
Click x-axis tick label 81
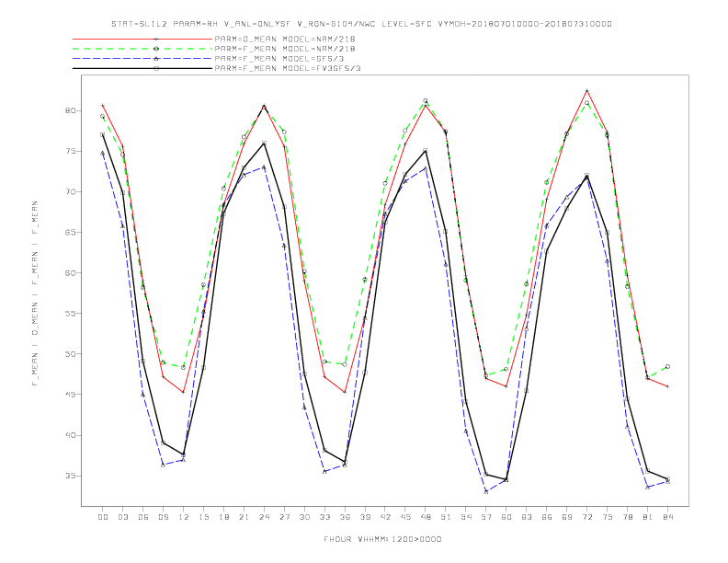[648, 517]
